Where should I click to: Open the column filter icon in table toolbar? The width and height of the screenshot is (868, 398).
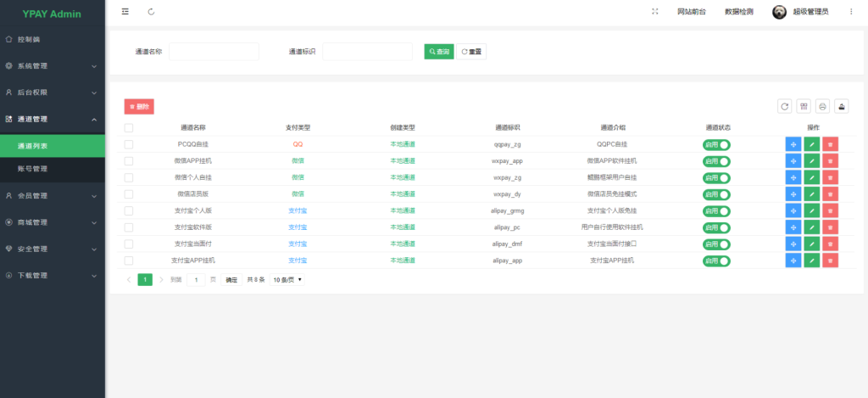(804, 106)
